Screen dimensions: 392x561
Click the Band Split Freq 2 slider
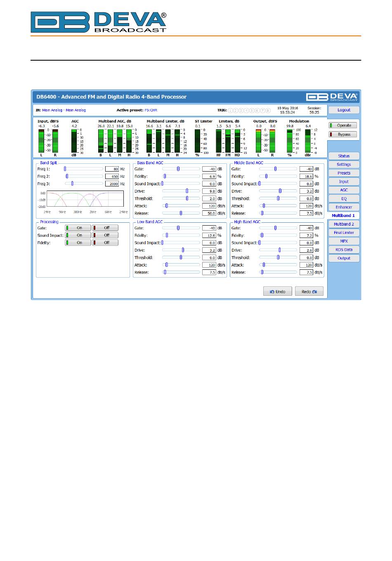[x=84, y=176]
